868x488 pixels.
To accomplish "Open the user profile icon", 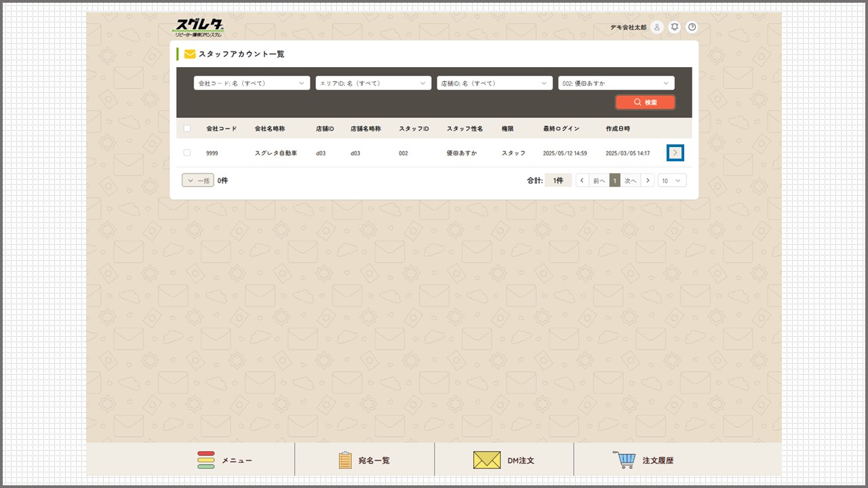I will [x=656, y=27].
